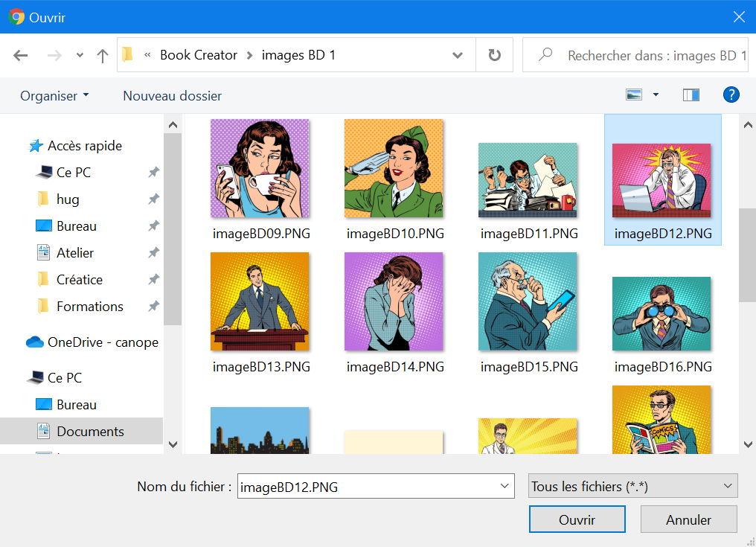Toggle the preview pane icon
The height and width of the screenshot is (547, 756).
point(691,95)
